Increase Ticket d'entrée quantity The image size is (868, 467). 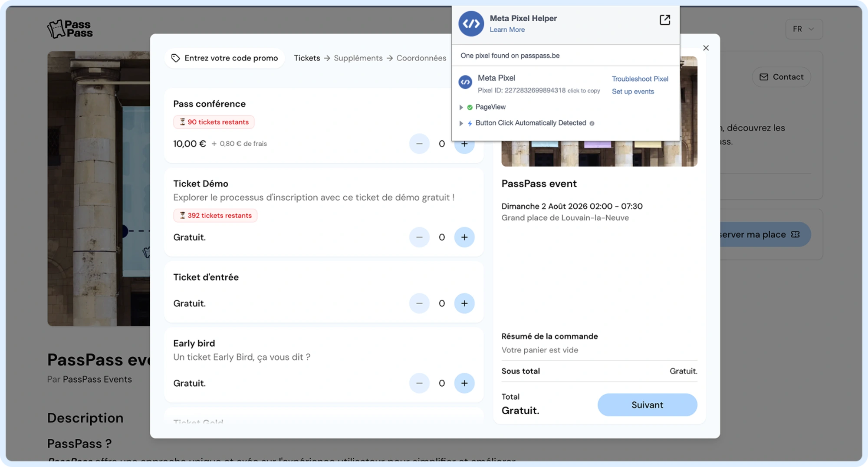[x=464, y=303]
